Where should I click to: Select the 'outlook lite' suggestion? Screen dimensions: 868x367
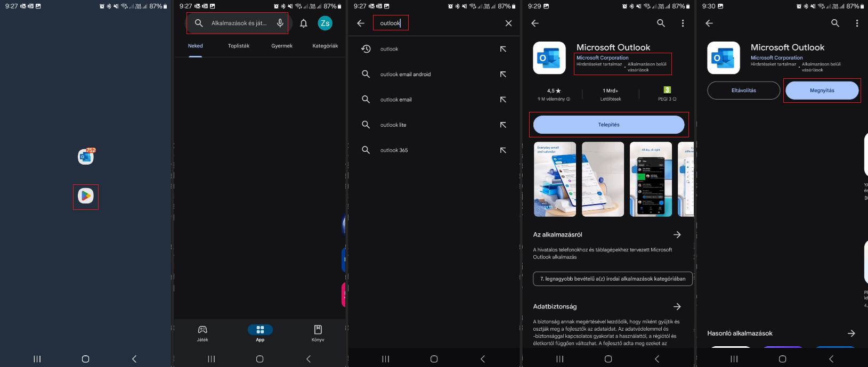pos(393,125)
